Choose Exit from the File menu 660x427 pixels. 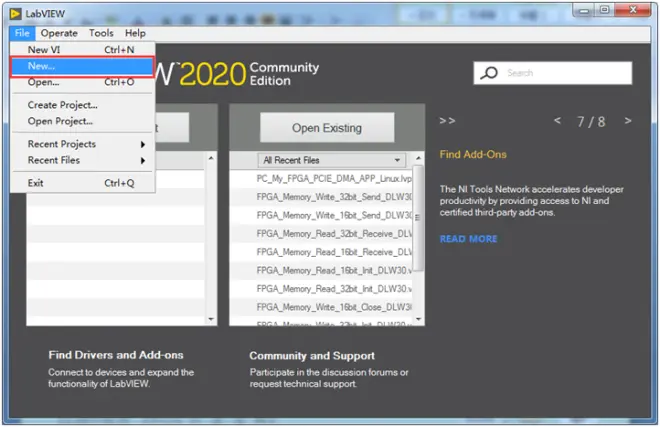click(x=82, y=183)
